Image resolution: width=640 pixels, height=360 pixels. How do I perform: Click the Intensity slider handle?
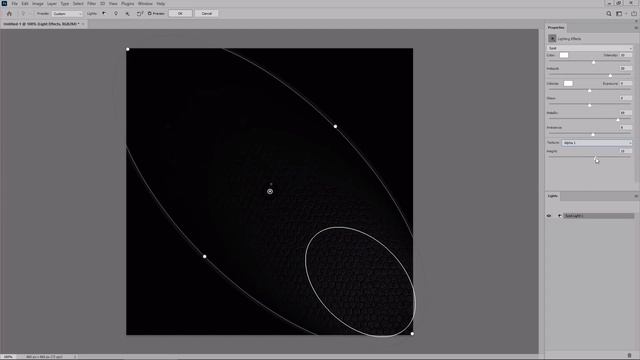pyautogui.click(x=593, y=62)
